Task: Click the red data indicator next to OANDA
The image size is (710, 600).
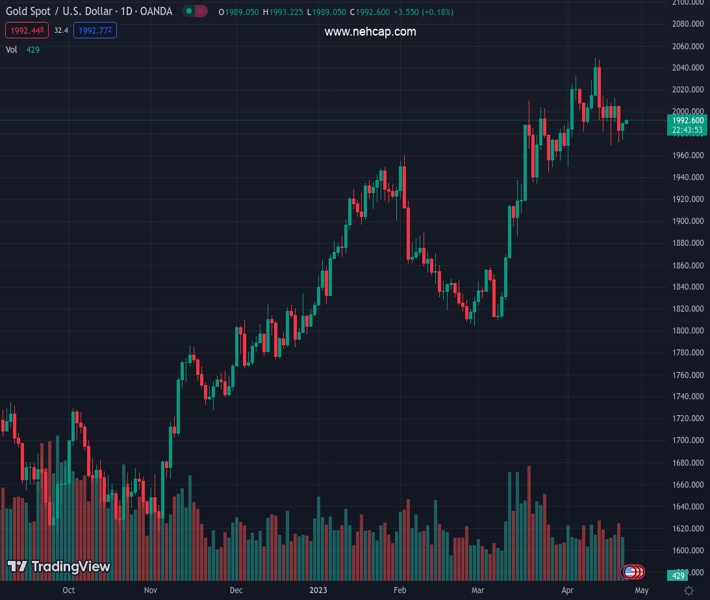Action: (x=202, y=11)
